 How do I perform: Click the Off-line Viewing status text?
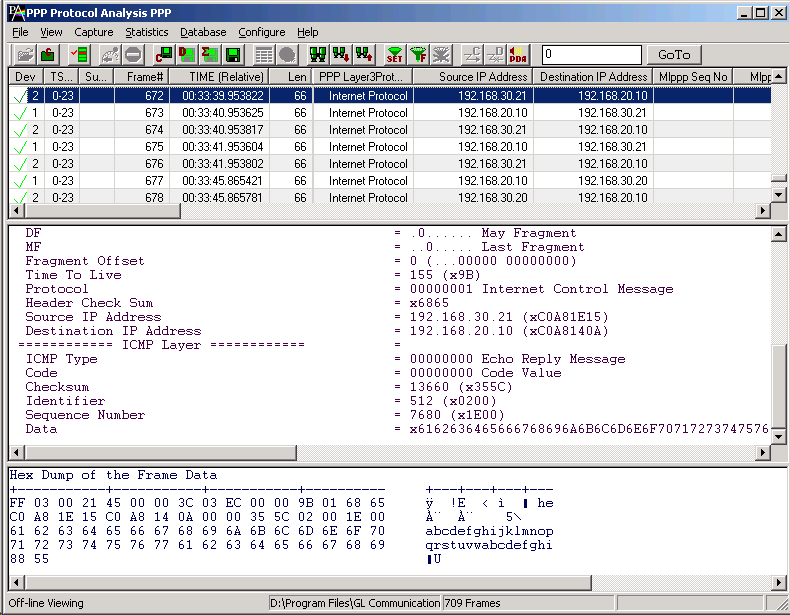tap(46, 603)
